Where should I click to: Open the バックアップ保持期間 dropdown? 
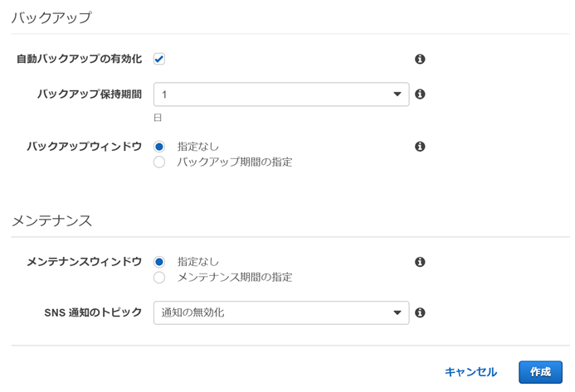click(280, 94)
